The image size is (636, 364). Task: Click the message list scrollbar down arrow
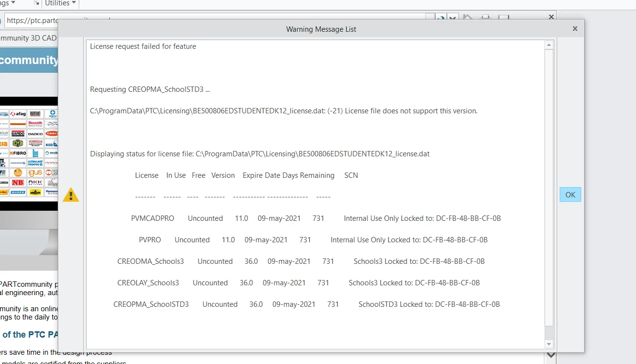549,344
